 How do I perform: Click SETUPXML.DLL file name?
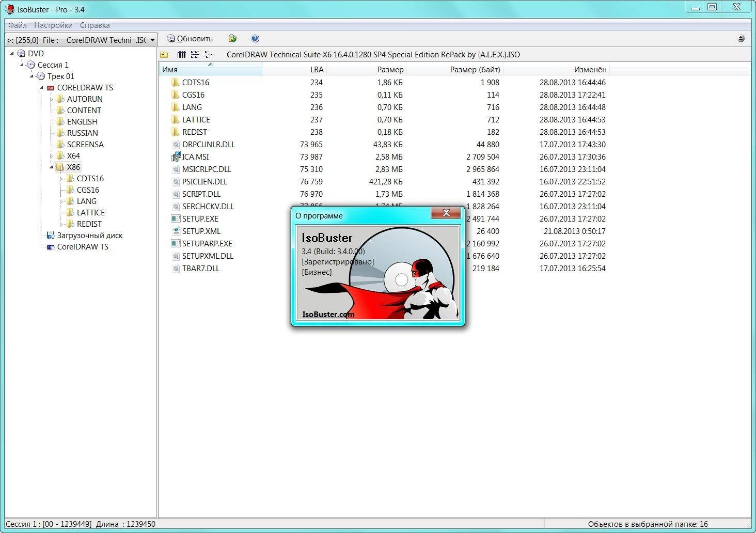208,256
